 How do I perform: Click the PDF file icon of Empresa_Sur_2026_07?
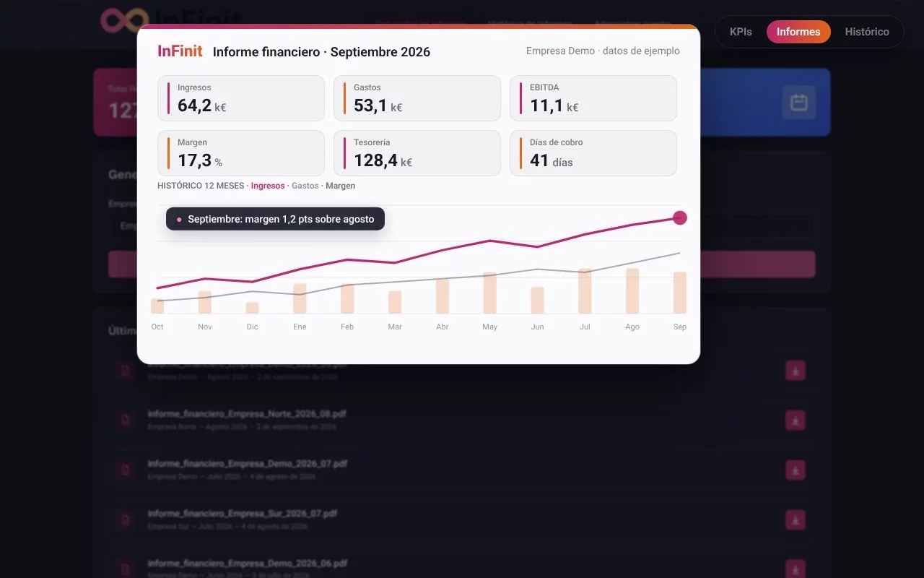click(x=126, y=520)
